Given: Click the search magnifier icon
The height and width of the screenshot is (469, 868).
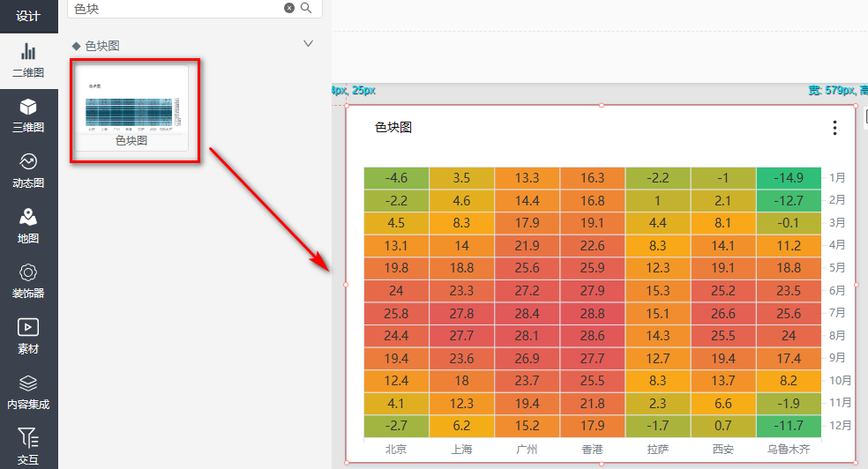Looking at the screenshot, I should point(306,8).
